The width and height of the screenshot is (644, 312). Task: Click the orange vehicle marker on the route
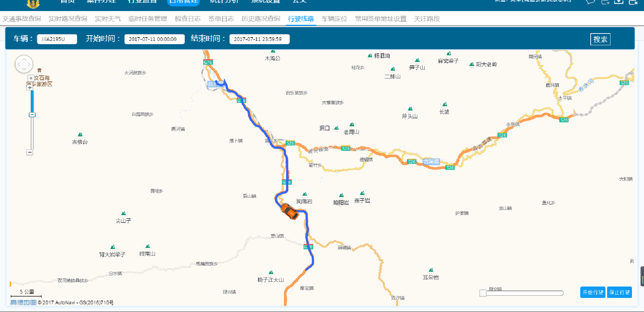point(289,211)
